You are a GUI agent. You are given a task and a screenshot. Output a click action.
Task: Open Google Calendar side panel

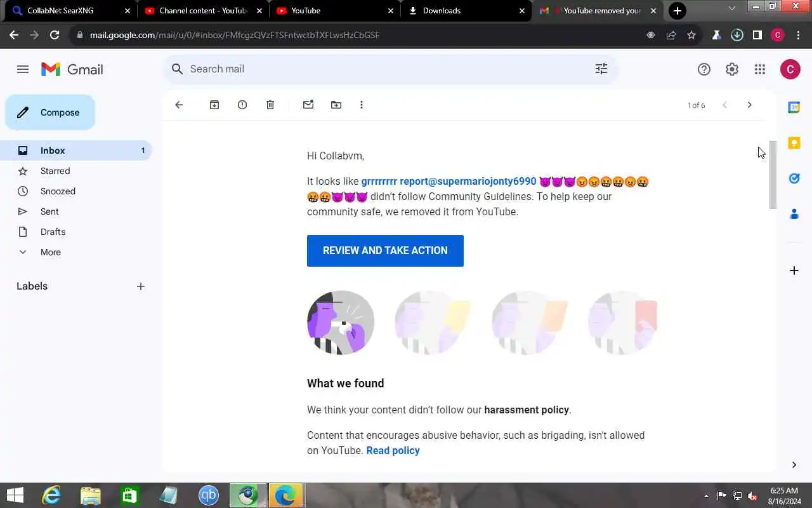[x=794, y=107]
